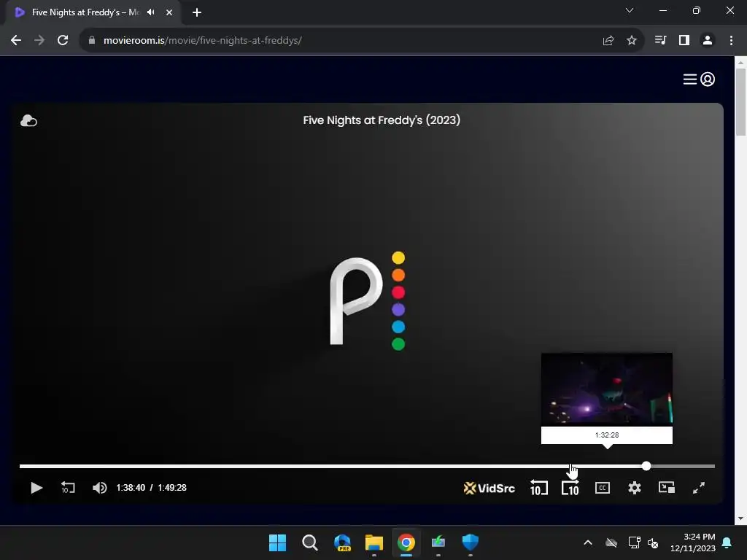
Task: Mute the player volume speaker icon
Action: coord(99,488)
